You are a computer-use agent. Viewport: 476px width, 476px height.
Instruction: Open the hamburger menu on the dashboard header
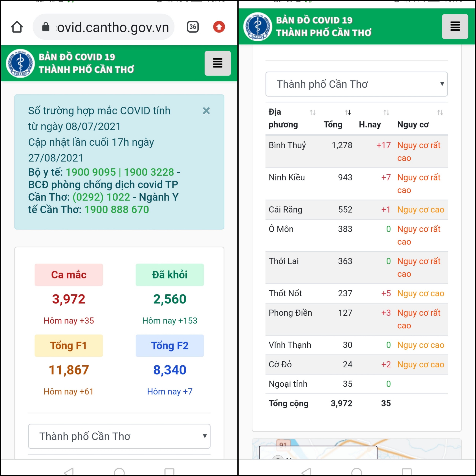pos(218,63)
